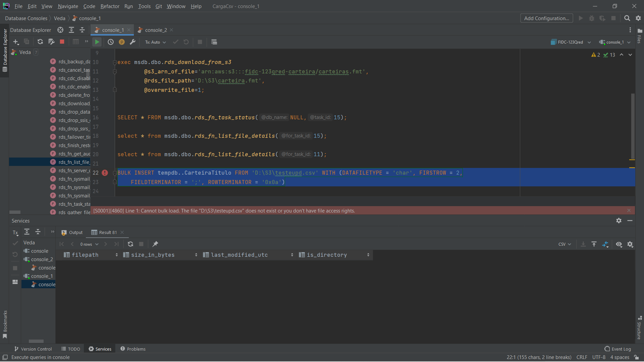Image resolution: width=644 pixels, height=362 pixels.
Task: Open console settings wrench icon
Action: click(x=132, y=42)
